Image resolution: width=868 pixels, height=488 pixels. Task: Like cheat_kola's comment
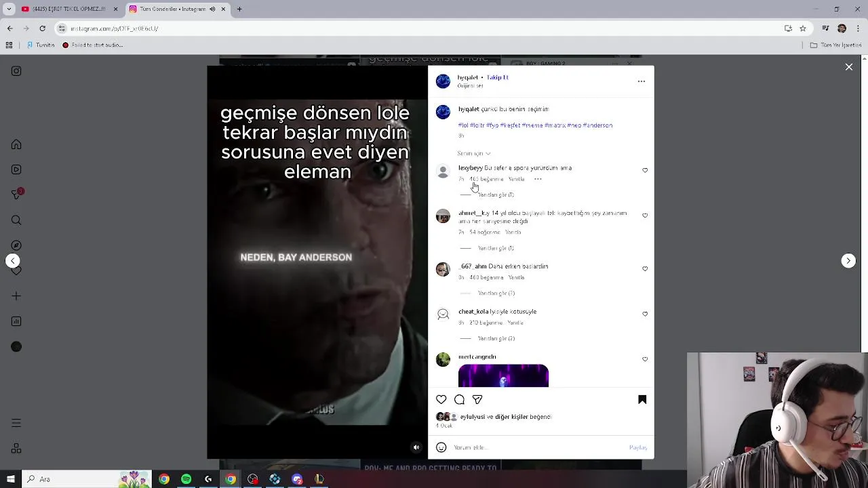(645, 314)
